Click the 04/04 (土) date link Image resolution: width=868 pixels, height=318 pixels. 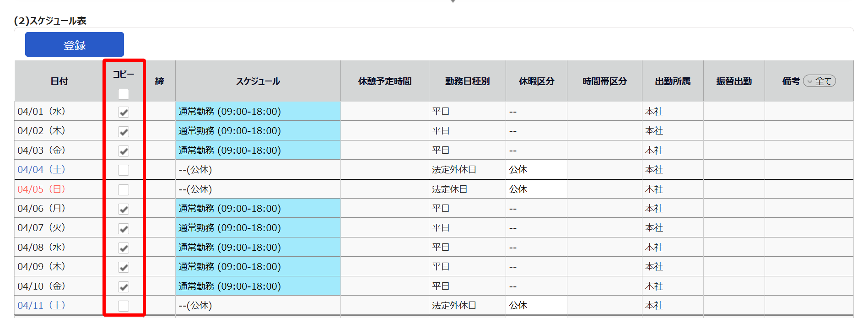(41, 169)
